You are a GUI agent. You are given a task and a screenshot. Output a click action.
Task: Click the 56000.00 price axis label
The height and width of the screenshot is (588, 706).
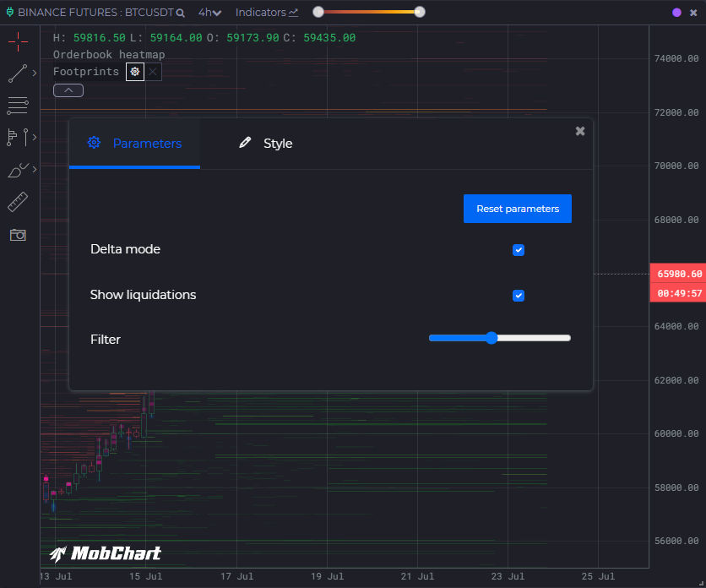pyautogui.click(x=676, y=541)
